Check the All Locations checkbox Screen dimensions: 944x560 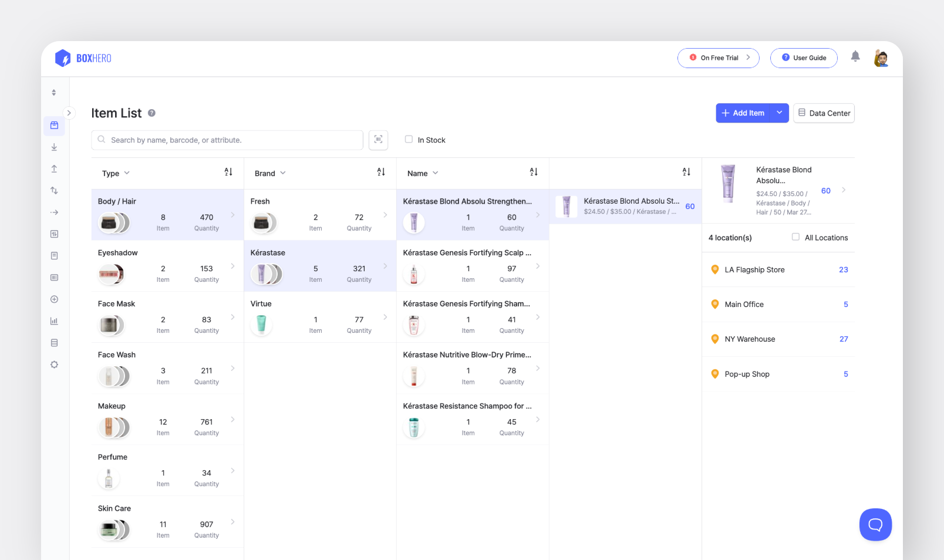[795, 237]
